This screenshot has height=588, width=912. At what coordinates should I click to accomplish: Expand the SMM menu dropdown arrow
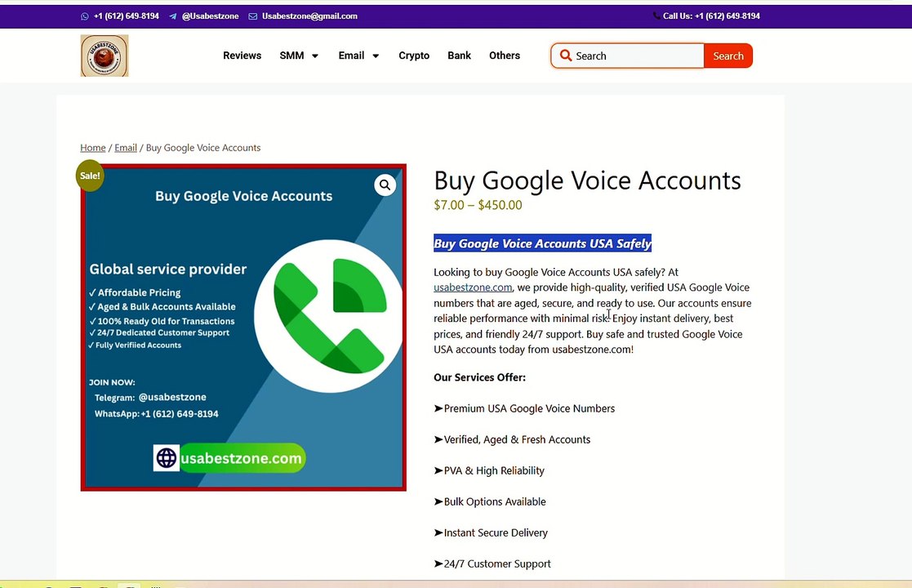(x=315, y=56)
